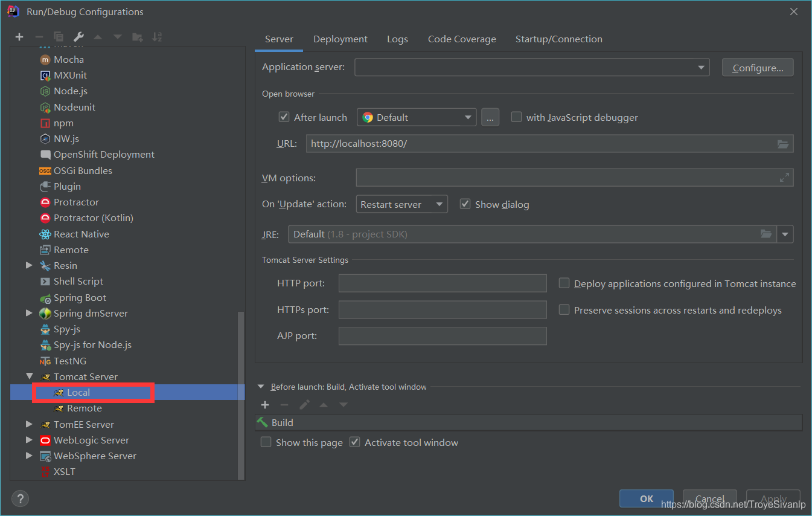The width and height of the screenshot is (812, 516).
Task: Open Restart server update action dropdown
Action: click(x=402, y=204)
